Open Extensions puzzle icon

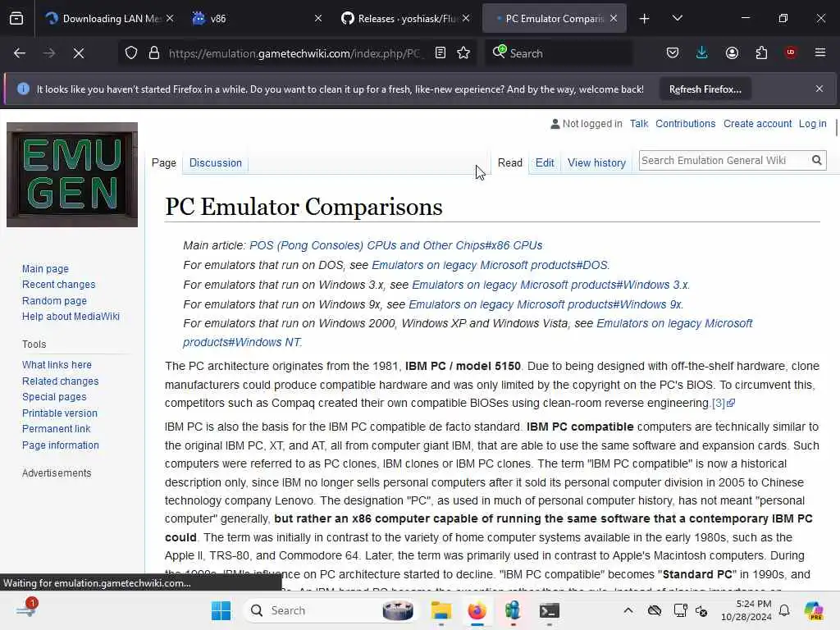point(761,52)
